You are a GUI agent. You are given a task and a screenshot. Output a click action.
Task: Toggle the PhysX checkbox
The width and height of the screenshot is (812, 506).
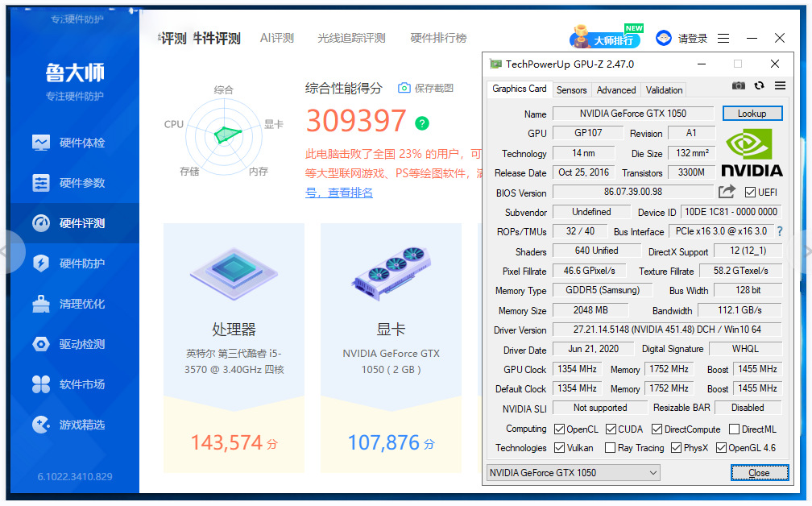[677, 447]
